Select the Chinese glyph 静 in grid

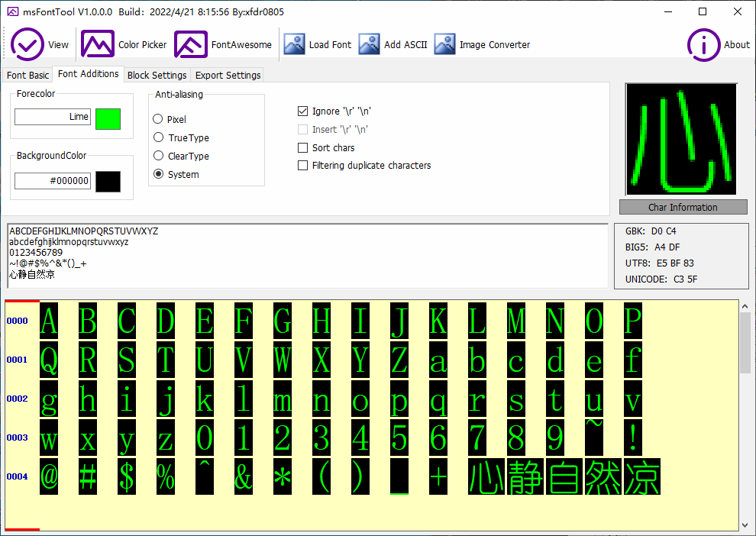tap(525, 476)
